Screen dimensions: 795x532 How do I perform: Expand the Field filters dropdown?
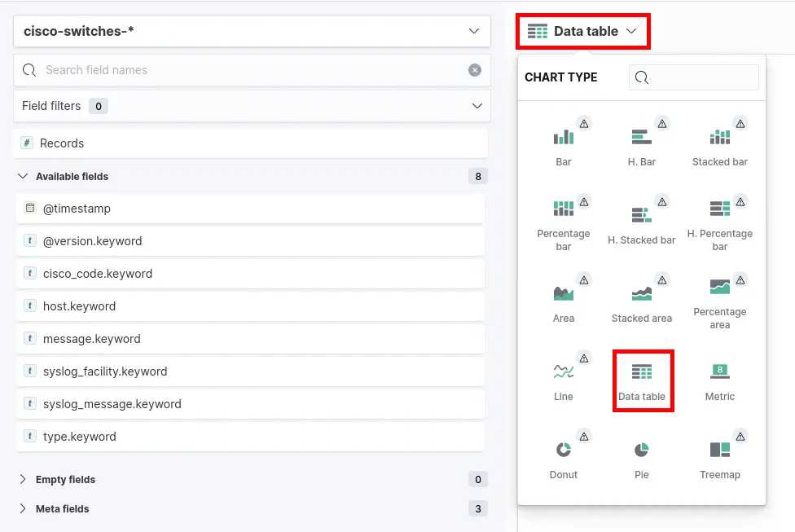point(252,106)
